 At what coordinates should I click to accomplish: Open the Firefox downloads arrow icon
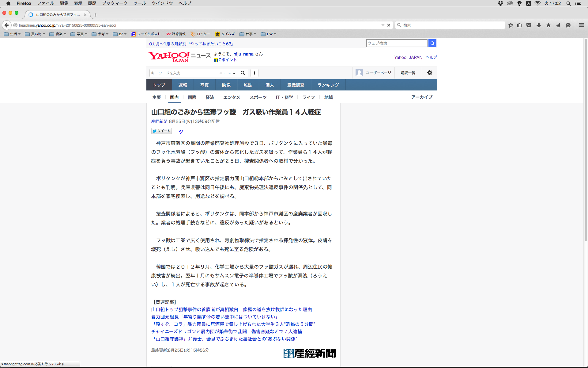pos(539,25)
